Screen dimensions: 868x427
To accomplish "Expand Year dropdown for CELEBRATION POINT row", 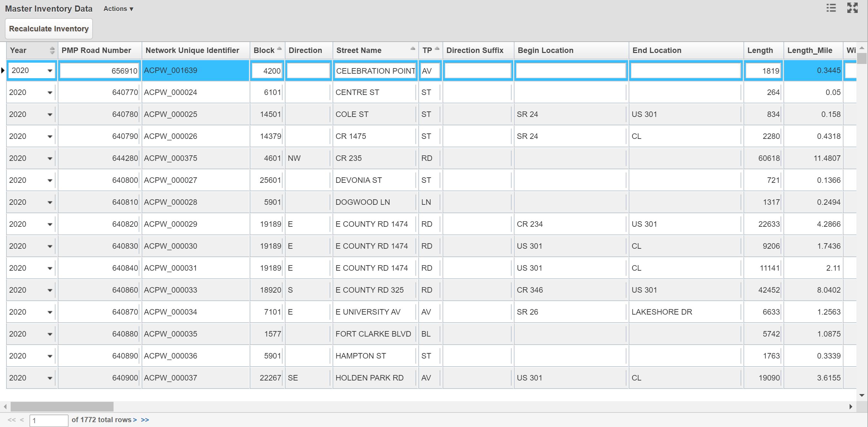I will [50, 71].
